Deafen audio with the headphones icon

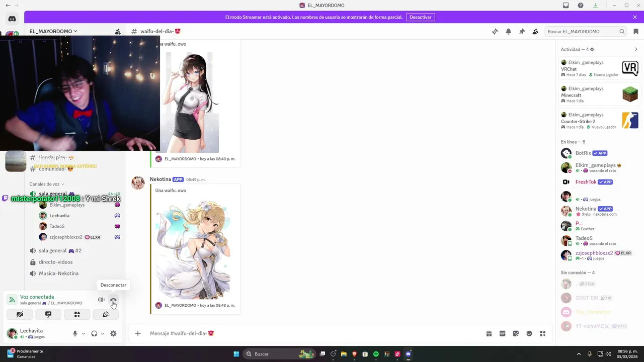pos(94,333)
